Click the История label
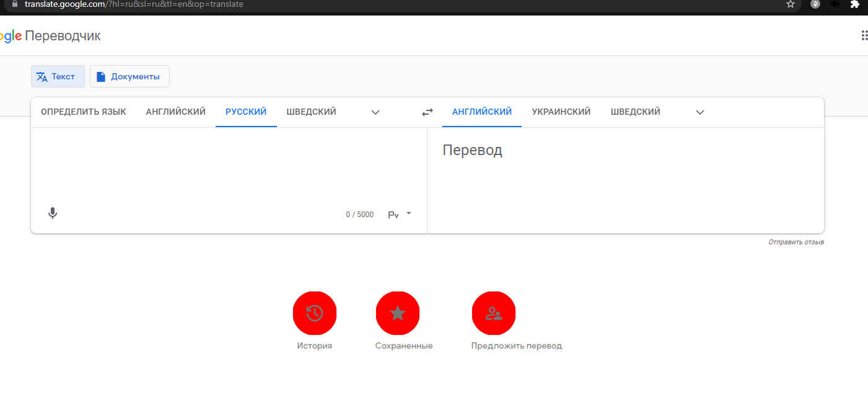The height and width of the screenshot is (405, 868). [x=315, y=346]
